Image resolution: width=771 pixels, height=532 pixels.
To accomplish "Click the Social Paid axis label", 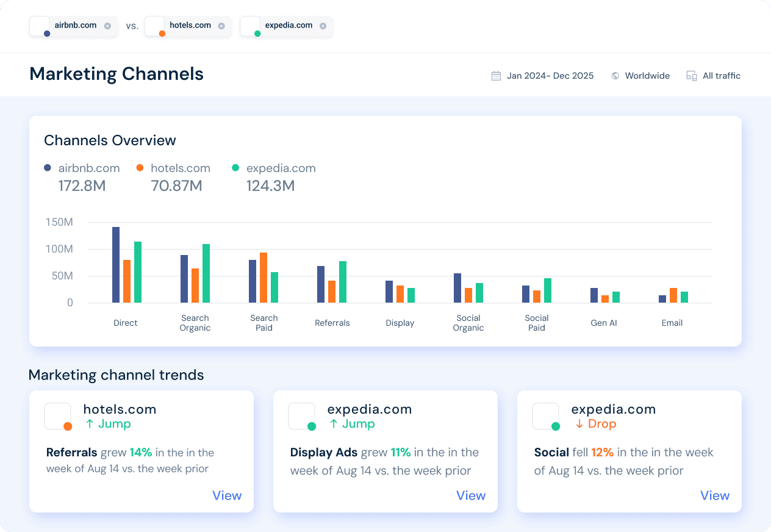I will coord(537,323).
